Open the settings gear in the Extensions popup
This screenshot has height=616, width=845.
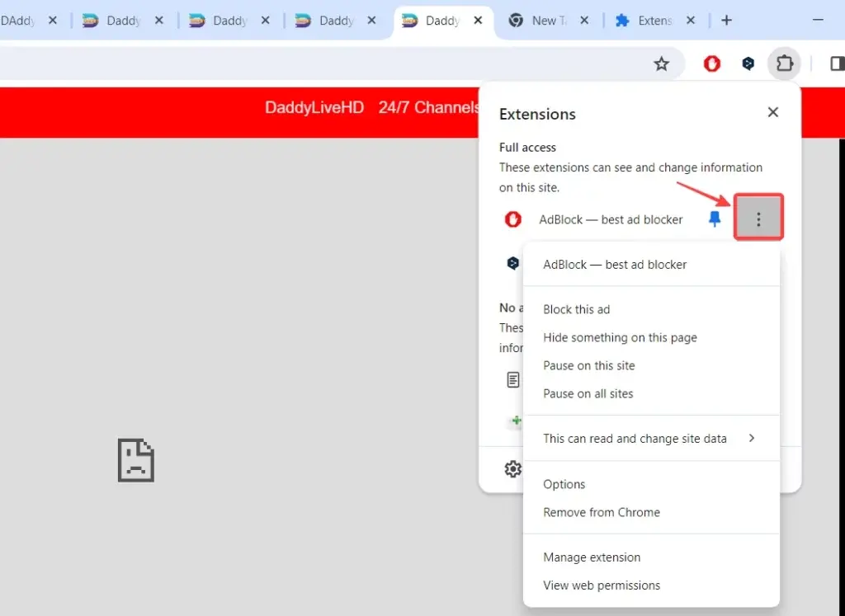[512, 469]
